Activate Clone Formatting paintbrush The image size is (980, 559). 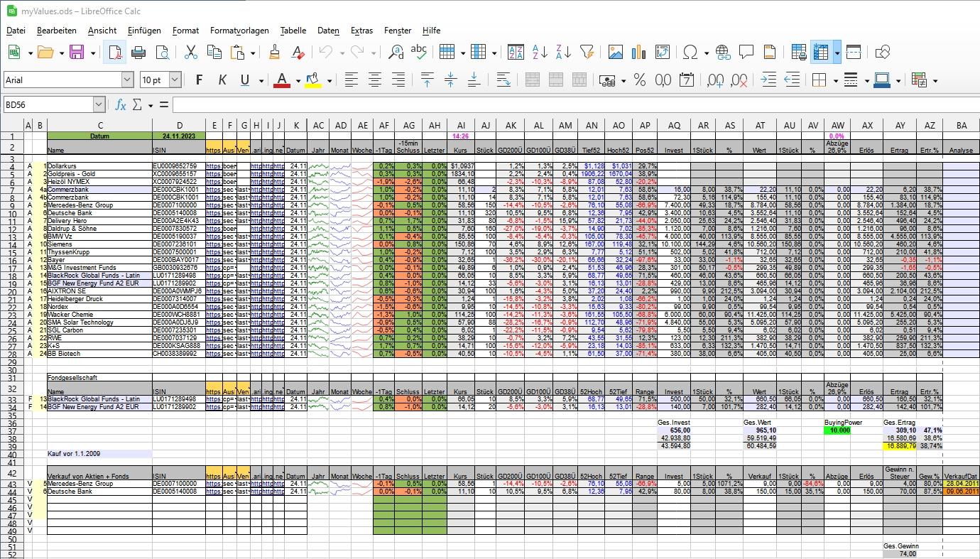tap(276, 52)
